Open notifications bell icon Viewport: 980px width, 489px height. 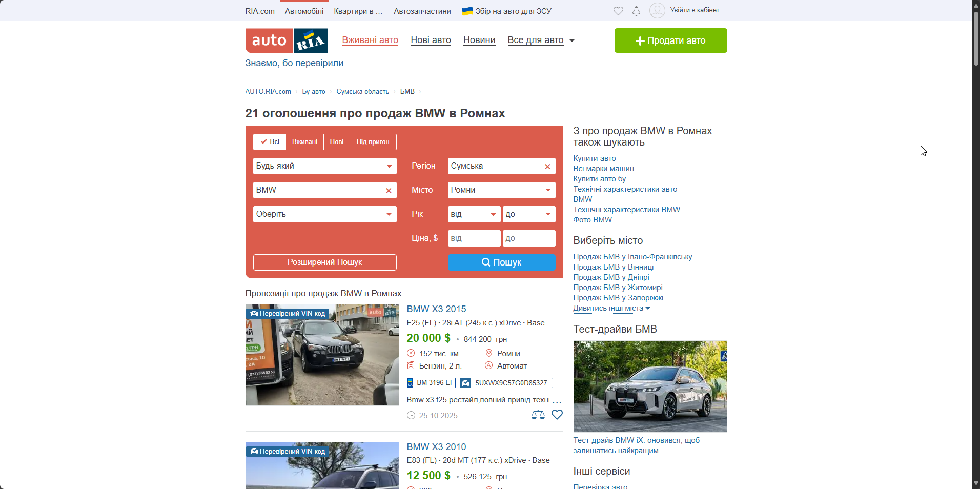pyautogui.click(x=636, y=11)
